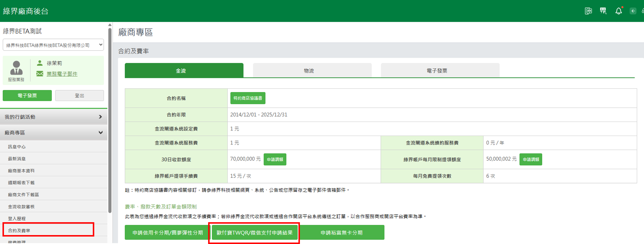Open the company selector dropdown
The height and width of the screenshot is (244, 644).
(53, 45)
